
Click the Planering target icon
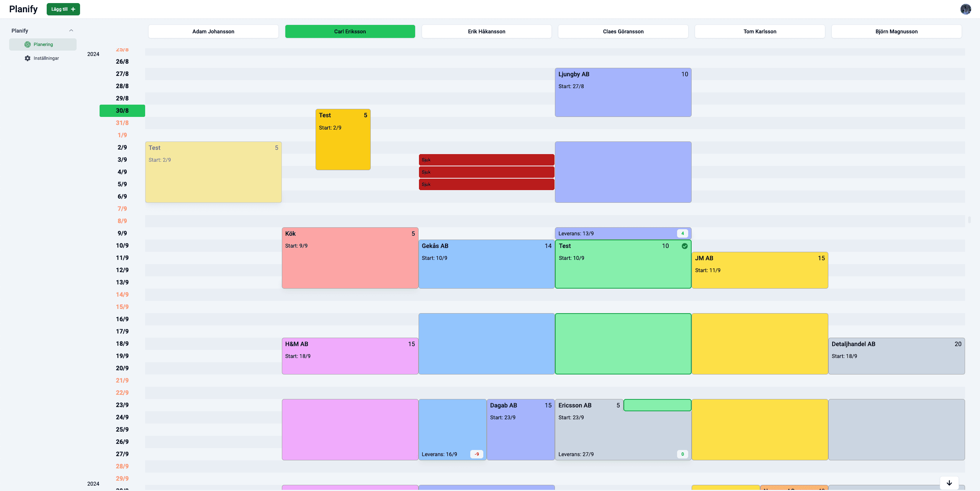tap(28, 44)
